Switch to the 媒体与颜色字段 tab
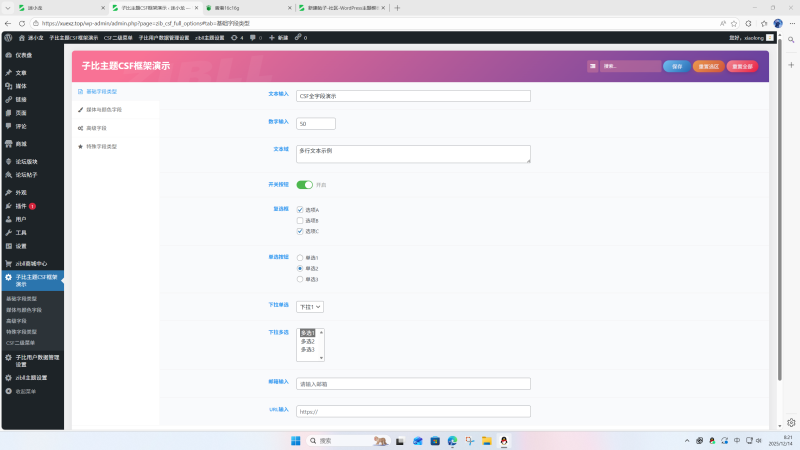800x450 pixels. click(103, 109)
